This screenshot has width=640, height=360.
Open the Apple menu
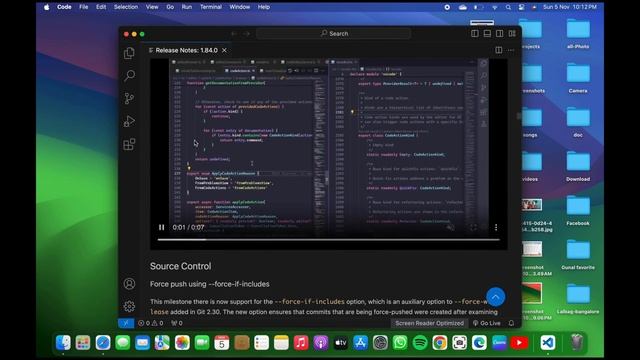47,7
